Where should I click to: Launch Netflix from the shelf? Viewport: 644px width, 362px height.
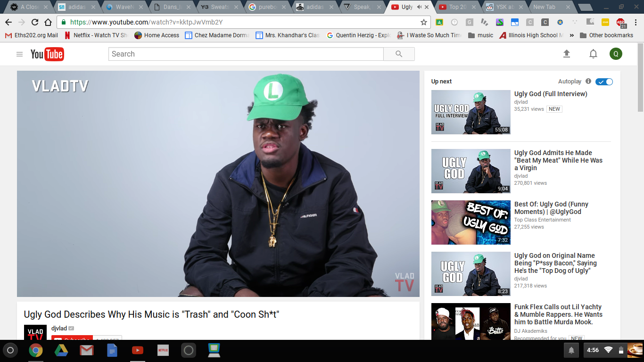pyautogui.click(x=163, y=350)
